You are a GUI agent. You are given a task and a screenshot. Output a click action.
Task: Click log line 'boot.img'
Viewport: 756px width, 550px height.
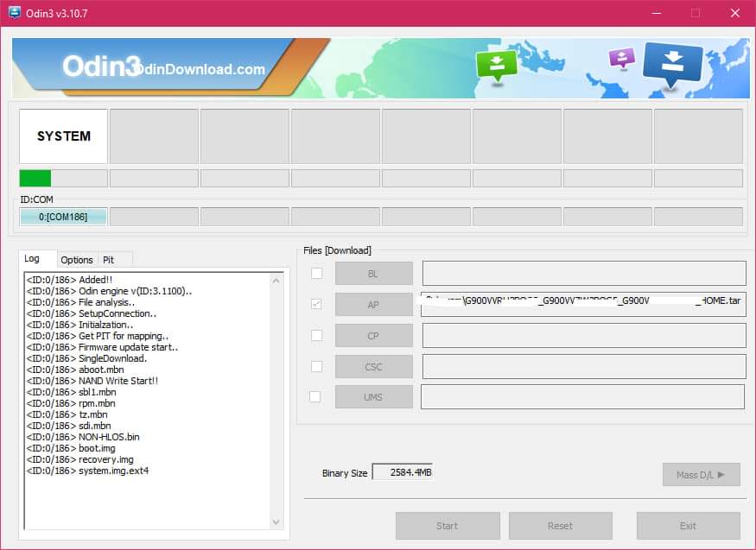coord(71,448)
